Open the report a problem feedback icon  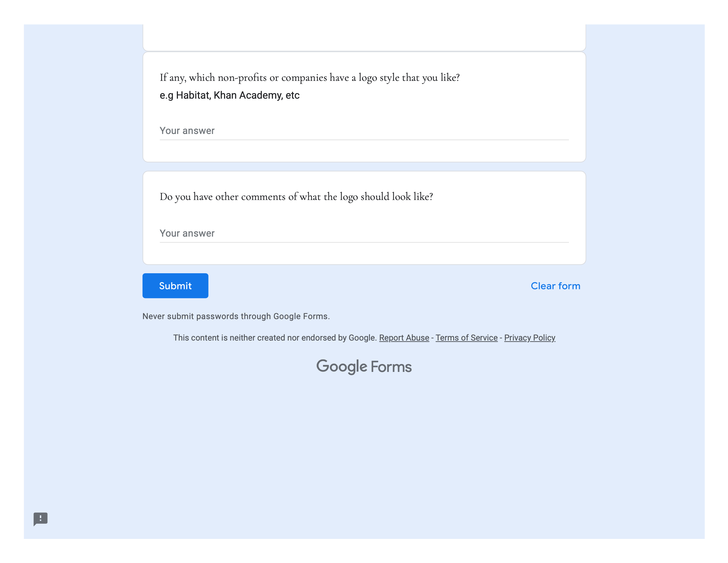tap(40, 519)
